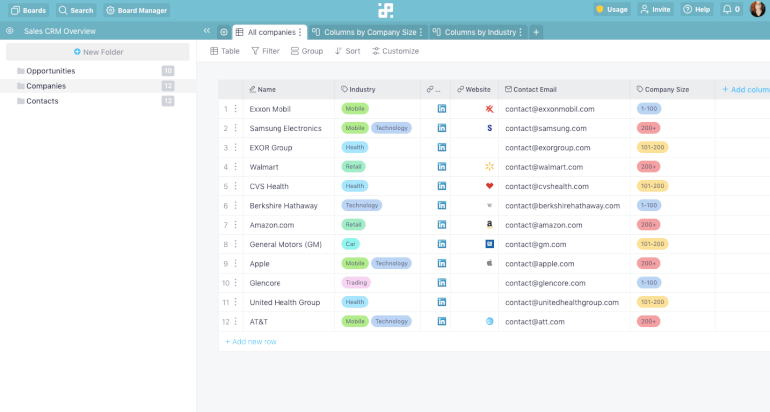The image size is (770, 412).
Task: Open row menu for Apple
Action: tap(236, 263)
